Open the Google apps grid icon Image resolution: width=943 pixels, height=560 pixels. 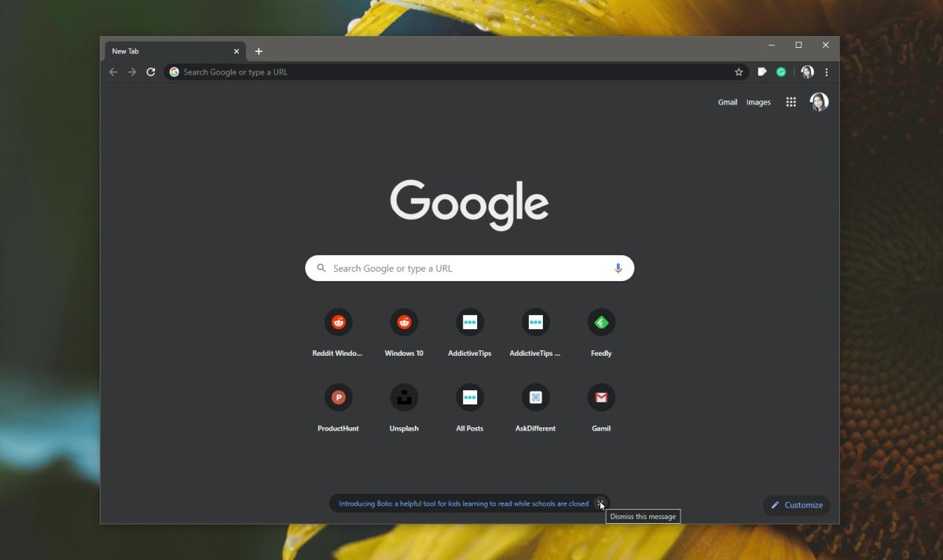[x=791, y=101]
